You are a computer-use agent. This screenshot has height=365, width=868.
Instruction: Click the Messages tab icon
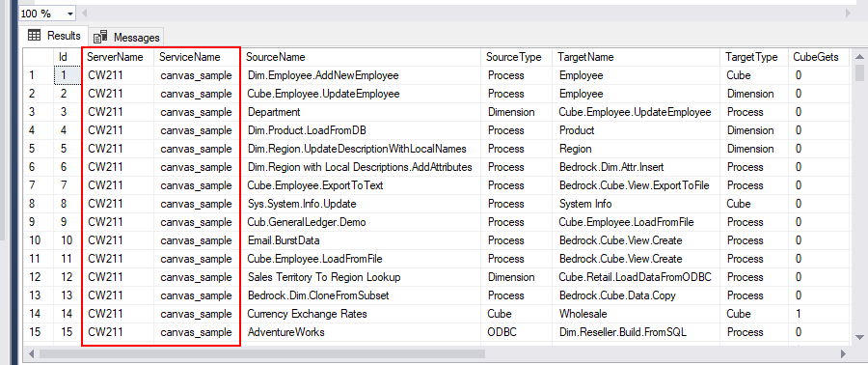[100, 38]
